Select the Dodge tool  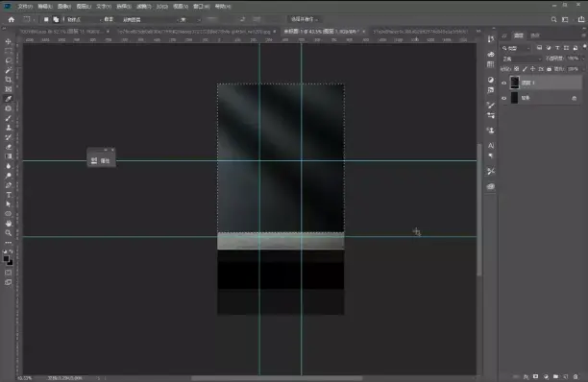(x=9, y=176)
